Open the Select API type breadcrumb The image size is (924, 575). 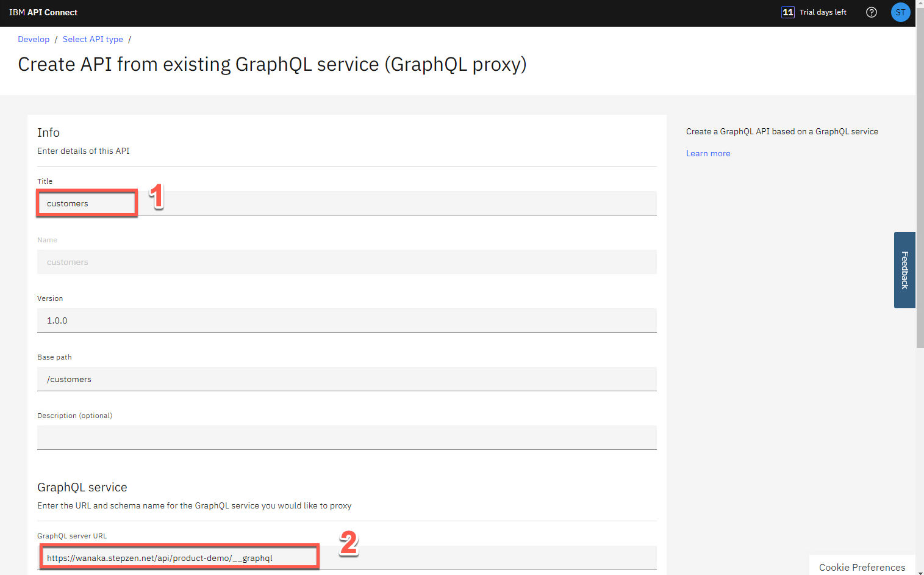point(93,39)
